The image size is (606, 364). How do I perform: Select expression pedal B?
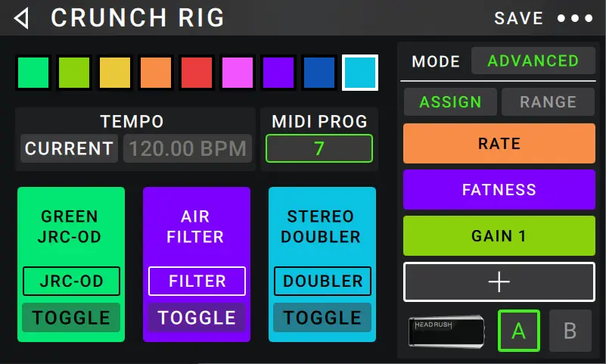(x=570, y=331)
